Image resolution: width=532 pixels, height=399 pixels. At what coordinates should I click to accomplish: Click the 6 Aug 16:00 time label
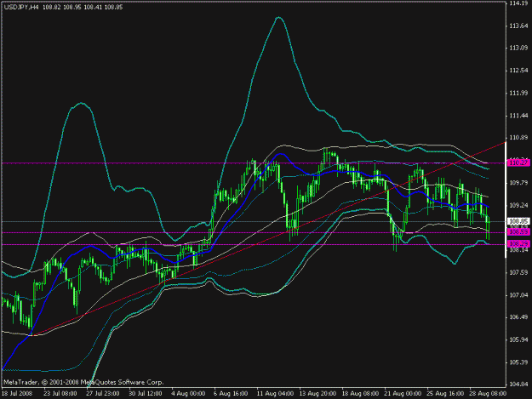[x=231, y=394]
